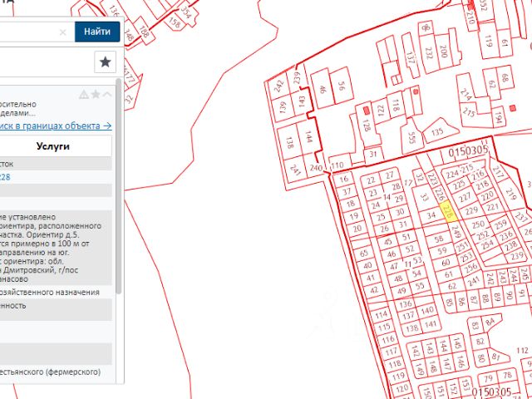Click the warning triangle icon in the info card
This screenshot has width=532, height=399.
coord(83,95)
